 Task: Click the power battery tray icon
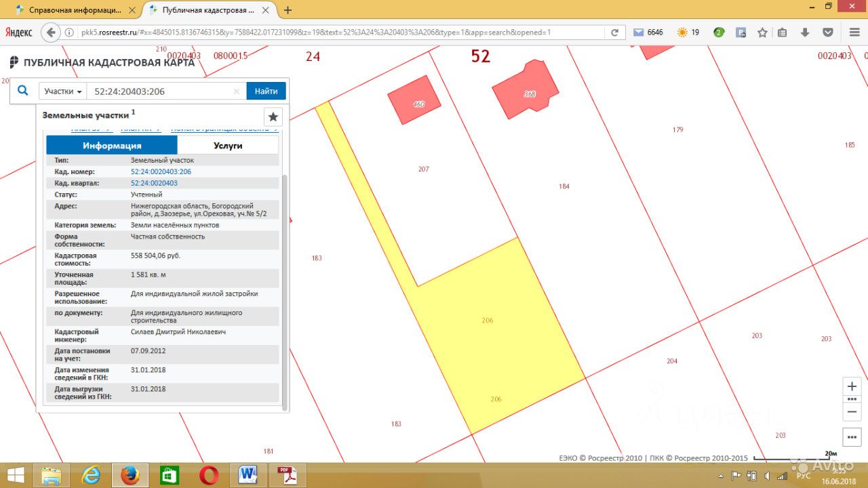pyautogui.click(x=750, y=476)
